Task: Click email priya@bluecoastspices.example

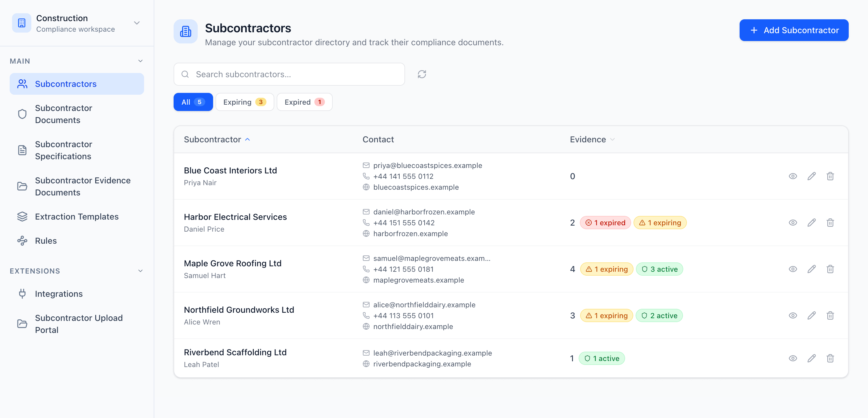Action: (x=428, y=166)
